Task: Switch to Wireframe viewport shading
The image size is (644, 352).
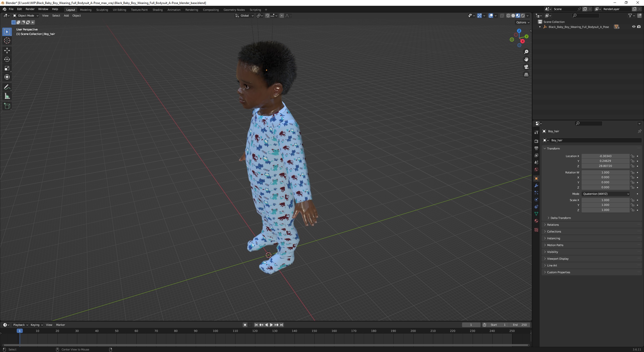Action: (508, 16)
